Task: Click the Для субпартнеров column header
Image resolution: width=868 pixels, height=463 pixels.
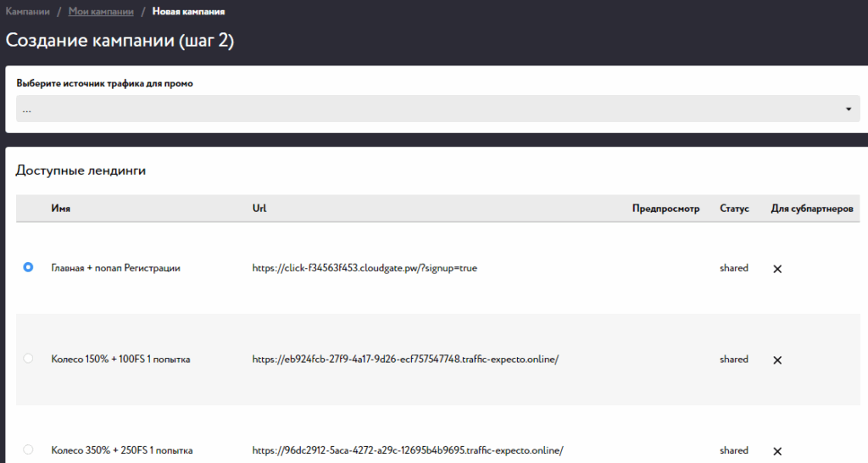Action: (811, 209)
